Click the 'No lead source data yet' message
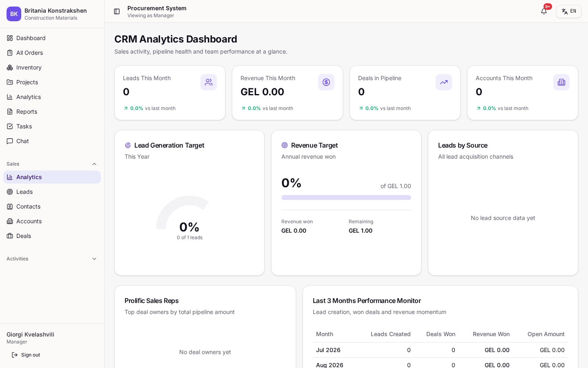 [503, 218]
